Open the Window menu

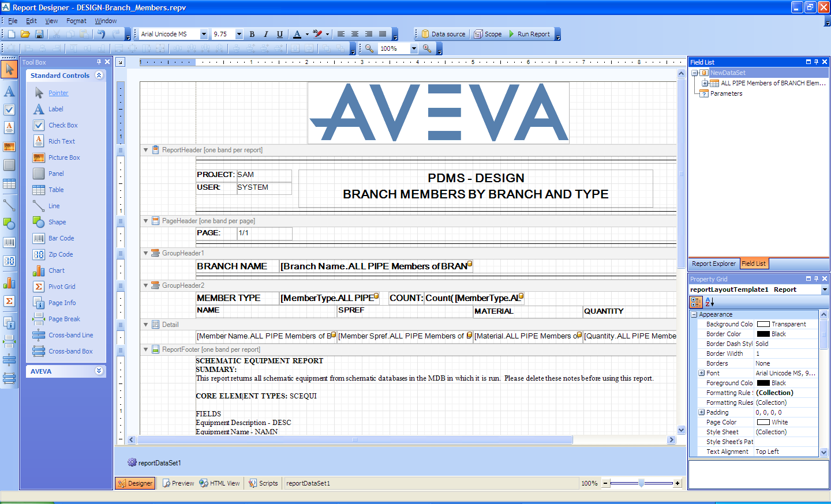coord(106,21)
